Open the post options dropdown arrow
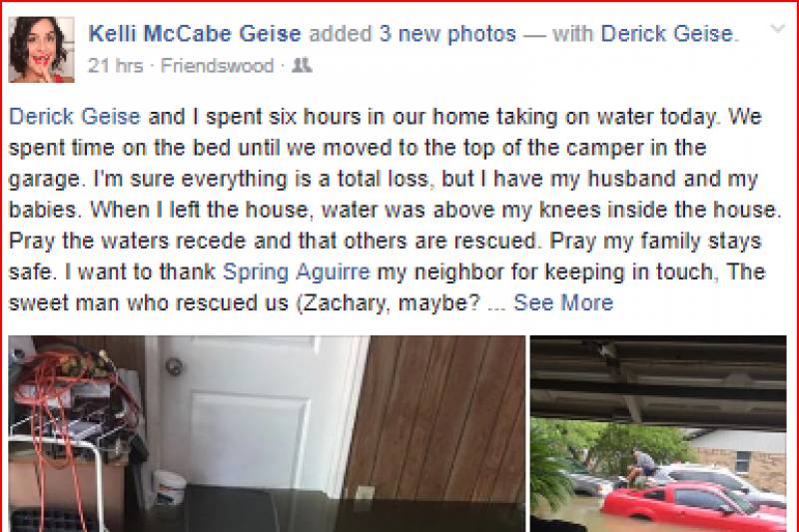Screen dimensions: 799x532 (x=778, y=31)
